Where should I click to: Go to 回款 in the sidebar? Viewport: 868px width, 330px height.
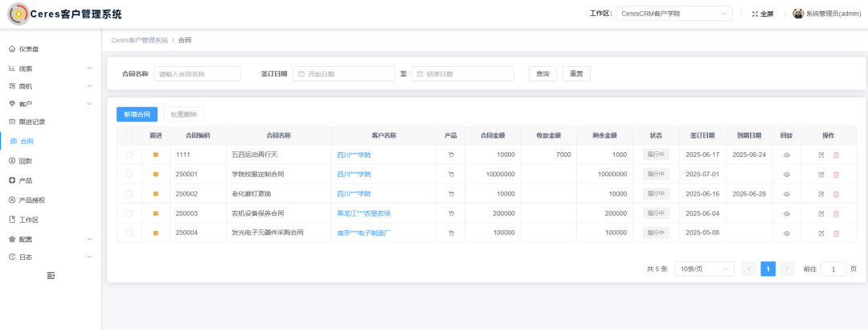point(26,161)
